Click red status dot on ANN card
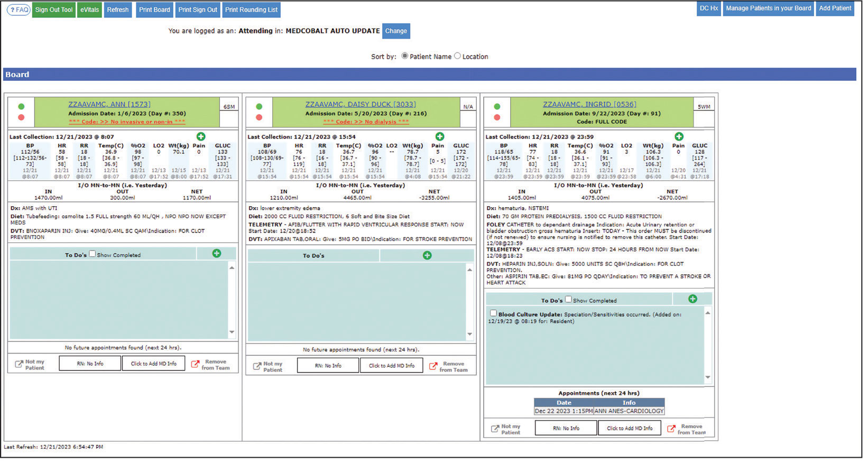 (21, 117)
